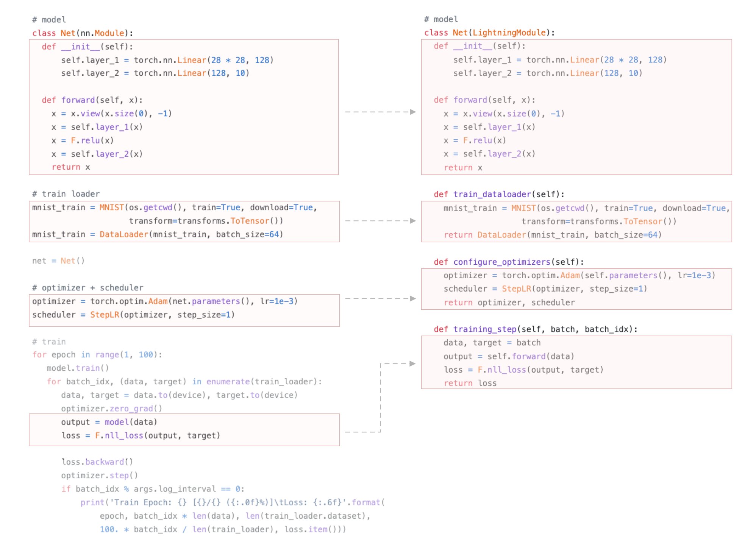Click 'net = Net()' line

click(58, 261)
